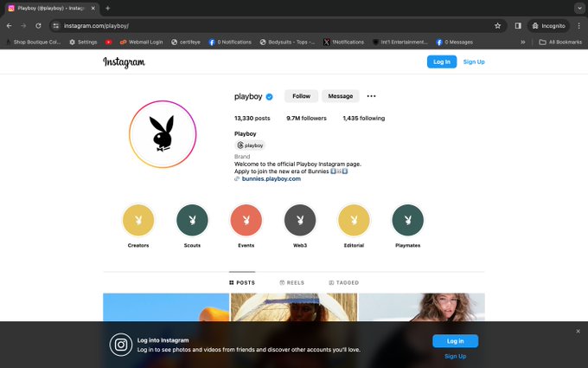The image size is (588, 368).
Task: Open the bunnies.playboy.com link
Action: [272, 178]
